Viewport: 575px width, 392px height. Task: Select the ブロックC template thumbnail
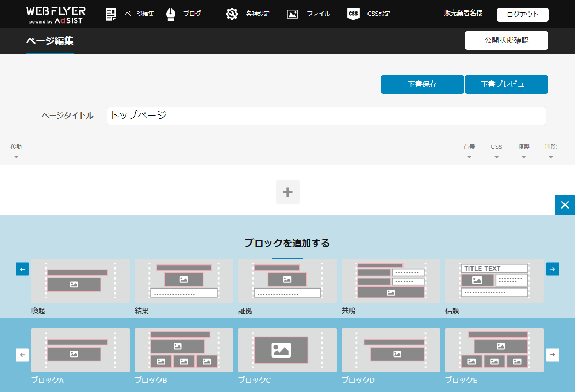[287, 350]
